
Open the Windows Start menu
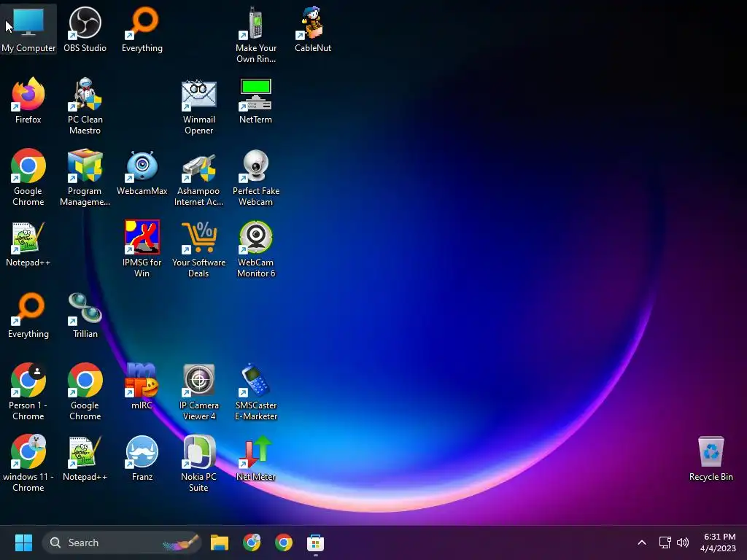coord(23,542)
